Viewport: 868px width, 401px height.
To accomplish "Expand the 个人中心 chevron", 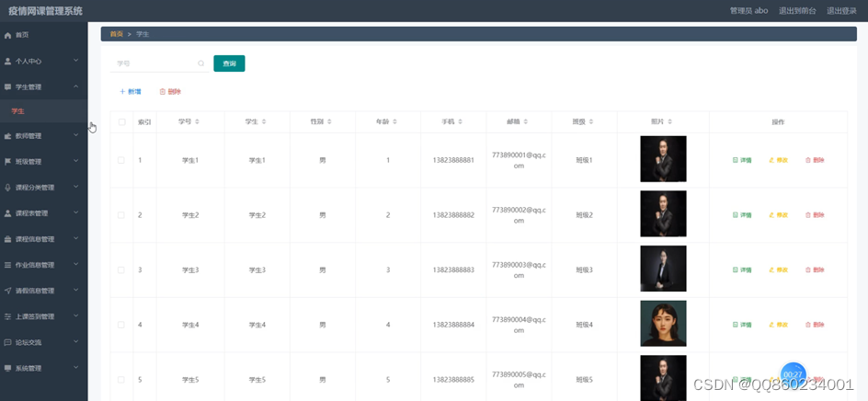I will [x=76, y=61].
